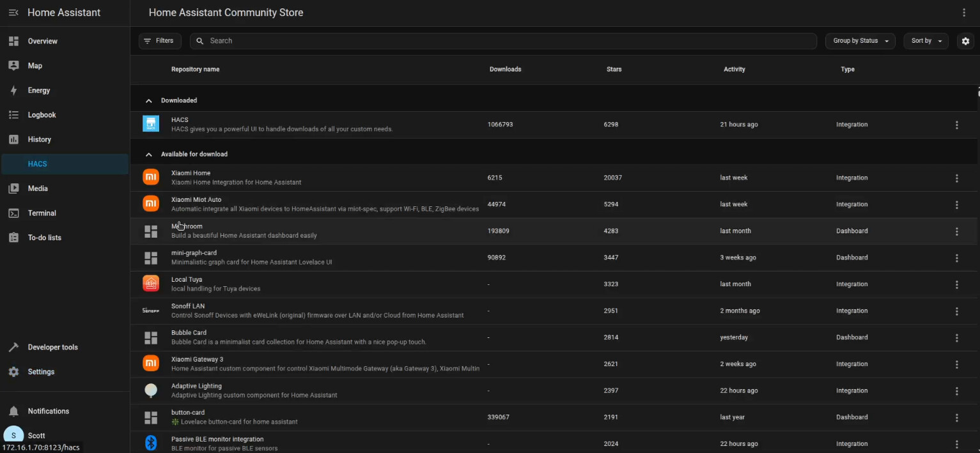The height and width of the screenshot is (453, 980).
Task: Go to To-do lists in the sidebar
Action: pos(65,238)
